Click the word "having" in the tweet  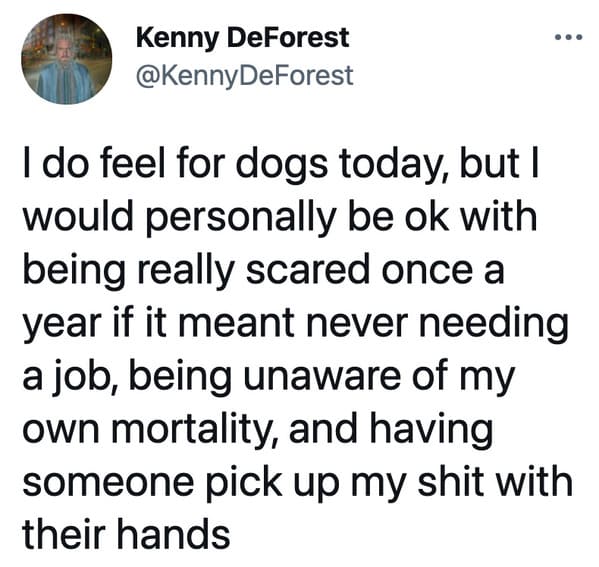tap(432, 430)
